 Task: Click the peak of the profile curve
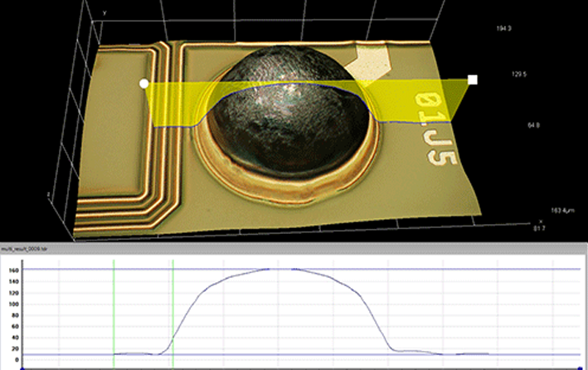pyautogui.click(x=282, y=269)
